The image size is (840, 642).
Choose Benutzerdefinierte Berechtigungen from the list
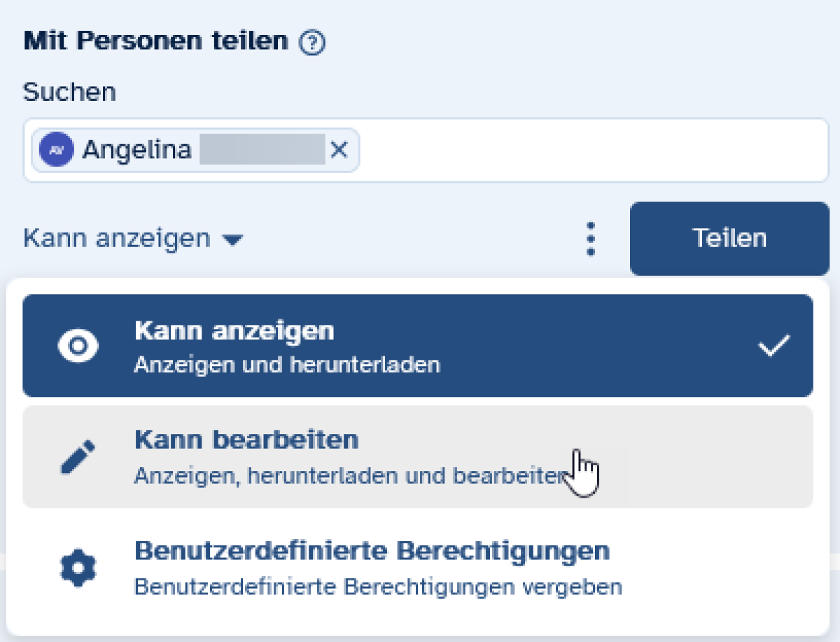[x=371, y=551]
